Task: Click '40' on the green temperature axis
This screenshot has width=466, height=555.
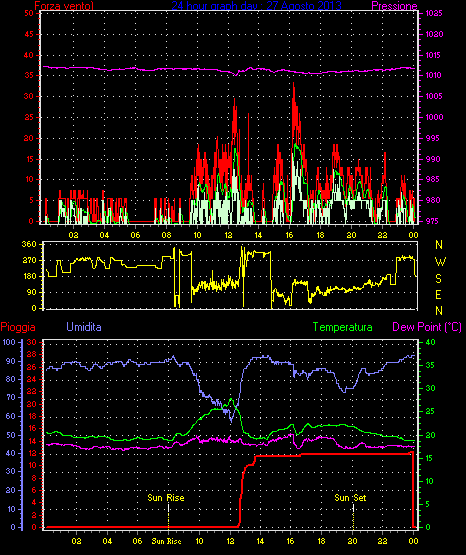Action: pos(430,342)
